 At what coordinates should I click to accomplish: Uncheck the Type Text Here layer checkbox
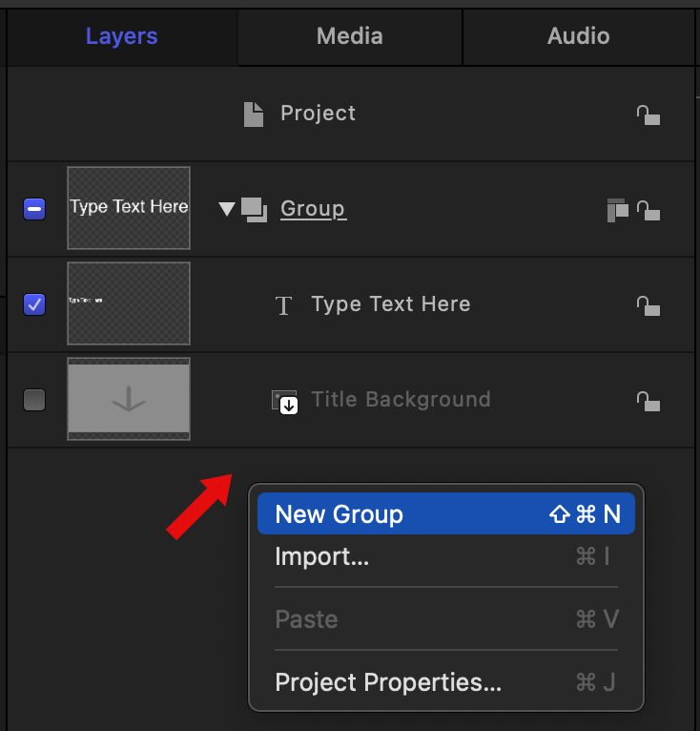[33, 304]
